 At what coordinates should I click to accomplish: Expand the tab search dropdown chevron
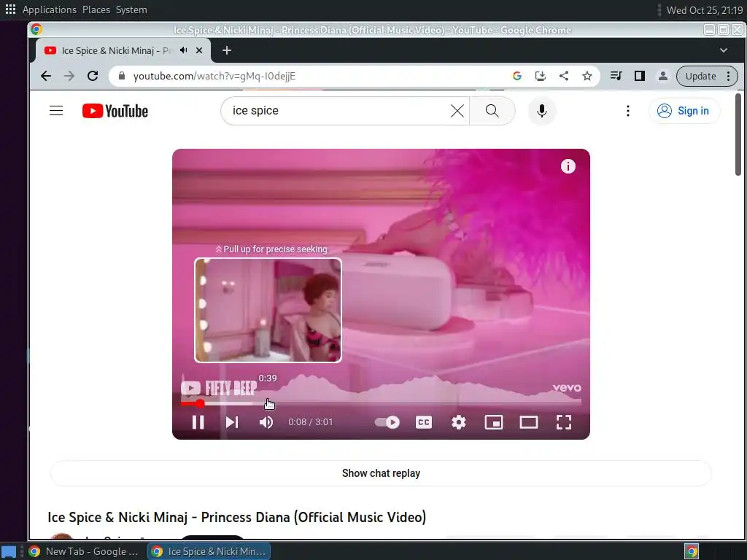point(723,50)
